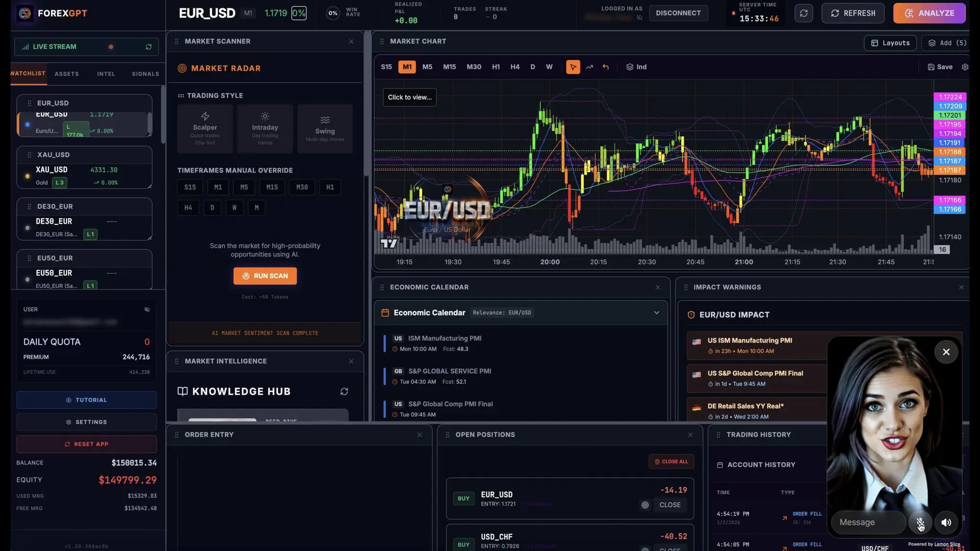Refresh the Live Stream feed icon

(149, 47)
